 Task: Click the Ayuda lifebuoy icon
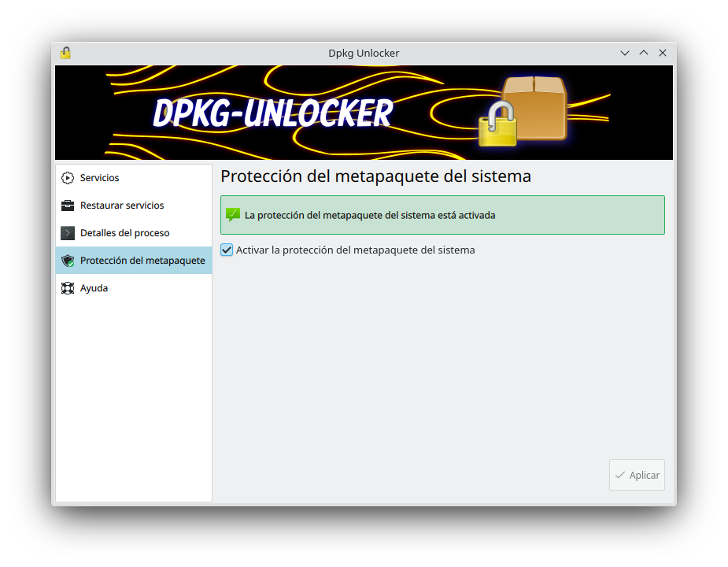tap(68, 288)
